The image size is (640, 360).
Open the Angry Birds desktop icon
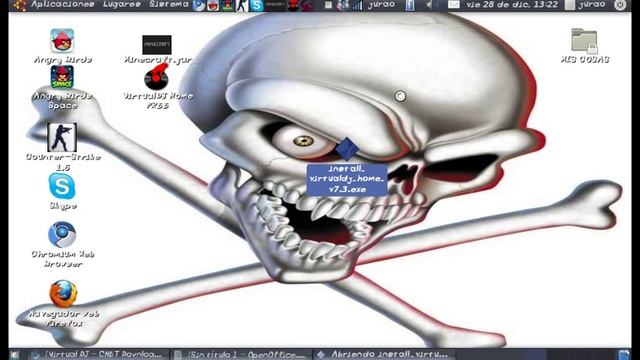(62, 40)
